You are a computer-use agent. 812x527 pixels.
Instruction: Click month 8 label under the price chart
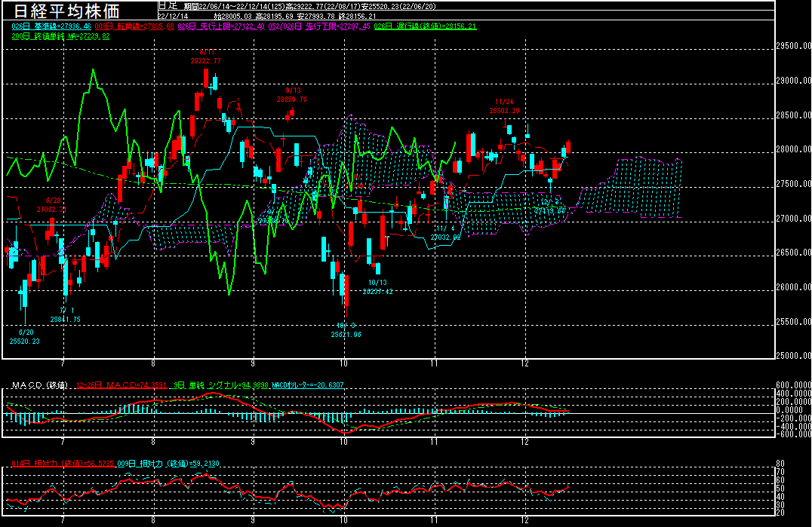click(x=153, y=363)
